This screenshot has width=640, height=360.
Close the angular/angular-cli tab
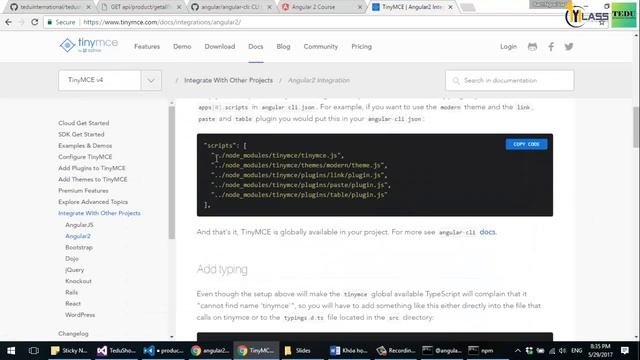269,7
